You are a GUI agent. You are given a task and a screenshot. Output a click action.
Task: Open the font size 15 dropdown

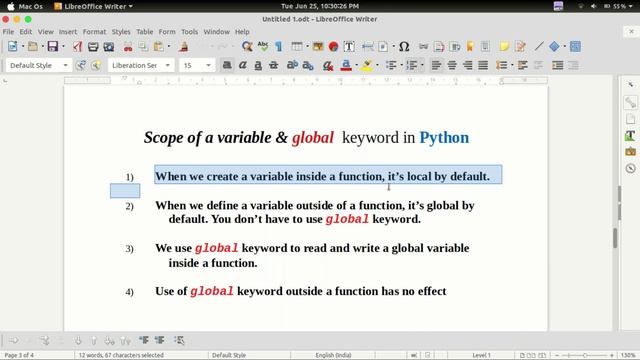tap(208, 65)
